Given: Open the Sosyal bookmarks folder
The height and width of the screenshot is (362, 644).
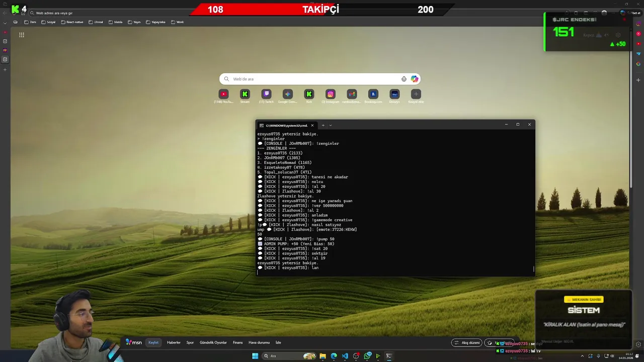Looking at the screenshot, I should pos(48,22).
